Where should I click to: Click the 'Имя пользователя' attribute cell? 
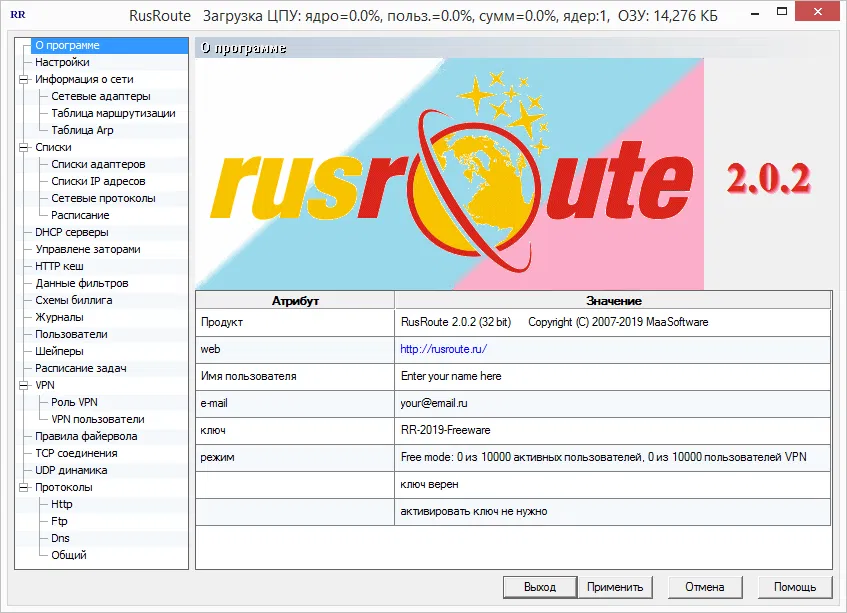click(x=295, y=376)
